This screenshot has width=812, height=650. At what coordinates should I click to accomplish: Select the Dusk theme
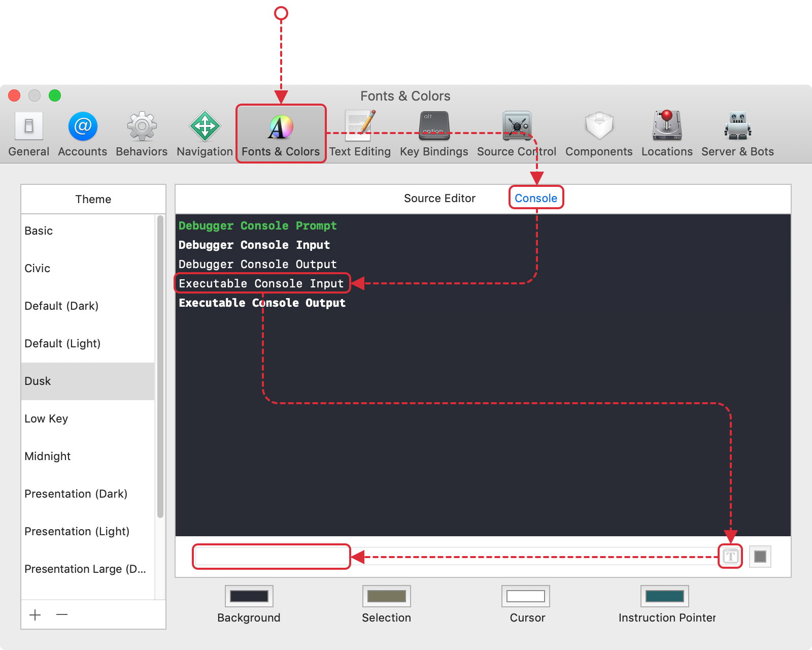pos(88,381)
